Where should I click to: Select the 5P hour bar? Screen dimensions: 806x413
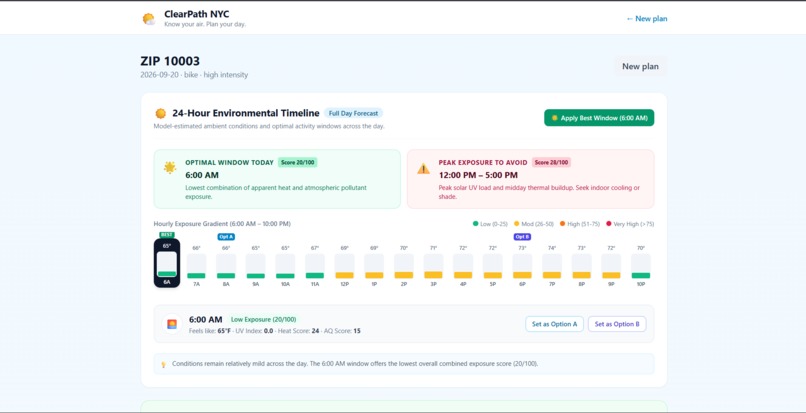point(492,266)
